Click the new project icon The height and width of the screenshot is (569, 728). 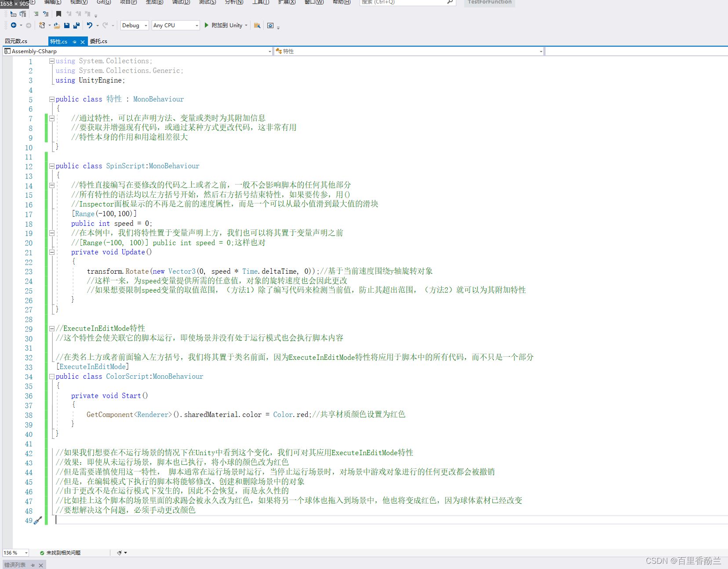(42, 25)
